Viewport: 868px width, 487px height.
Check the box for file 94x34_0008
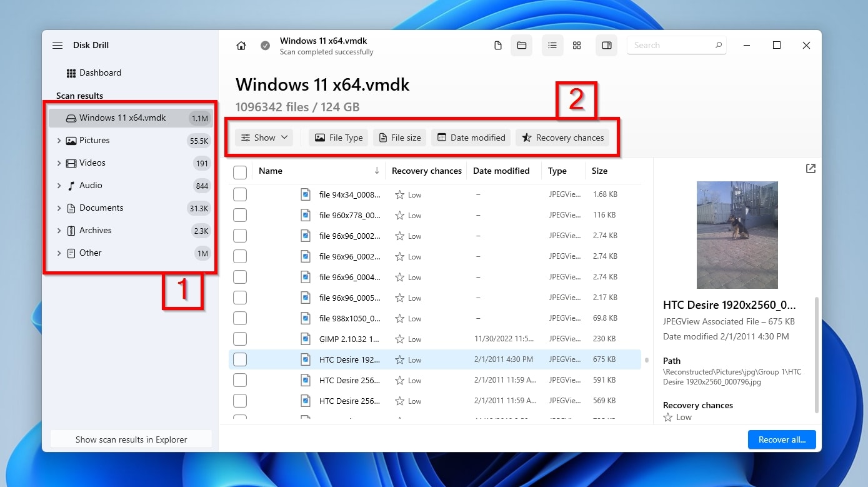pos(240,195)
